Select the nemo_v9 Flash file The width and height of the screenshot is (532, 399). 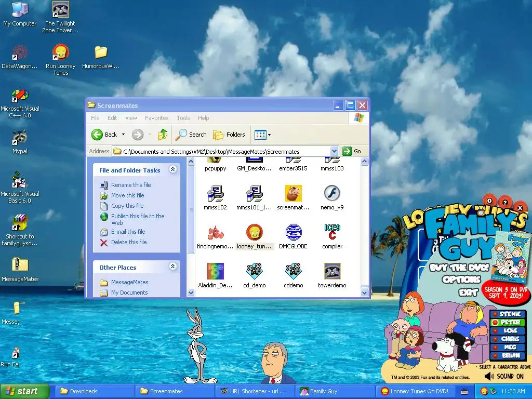[332, 198]
